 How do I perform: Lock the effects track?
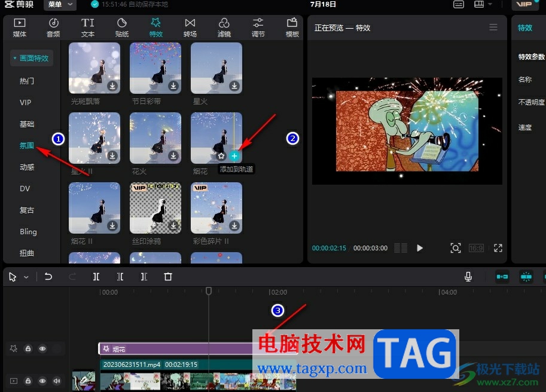28,348
